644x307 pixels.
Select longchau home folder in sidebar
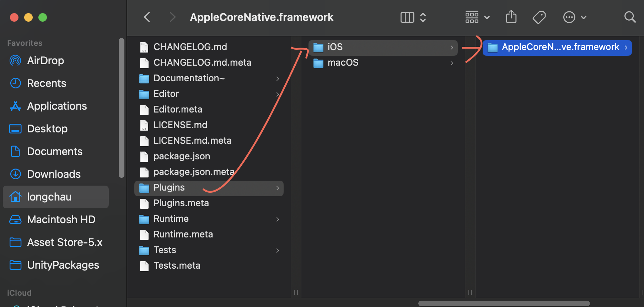click(x=56, y=197)
